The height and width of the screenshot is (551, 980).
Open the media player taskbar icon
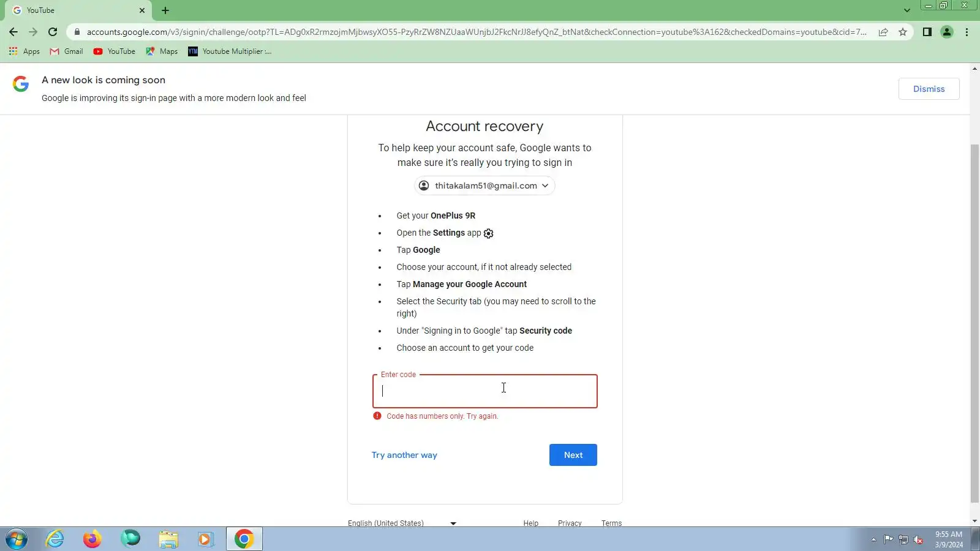coord(205,539)
